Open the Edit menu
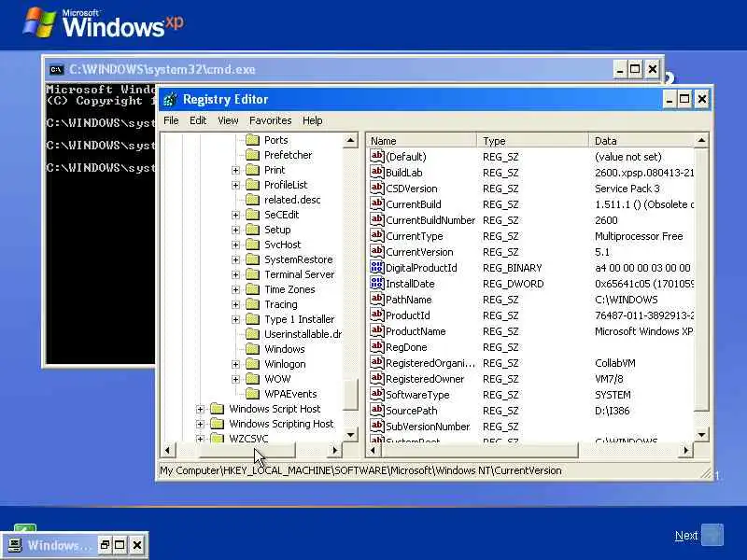Screen dimensions: 747x560 coord(198,120)
